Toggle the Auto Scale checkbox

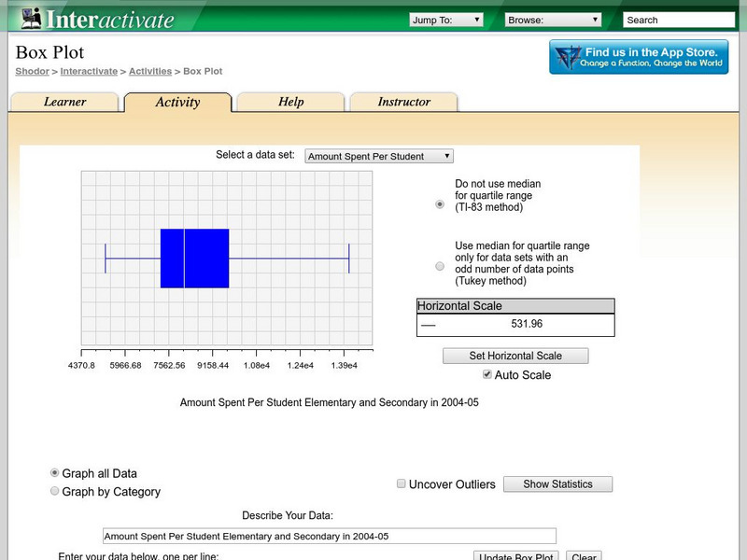(x=486, y=374)
